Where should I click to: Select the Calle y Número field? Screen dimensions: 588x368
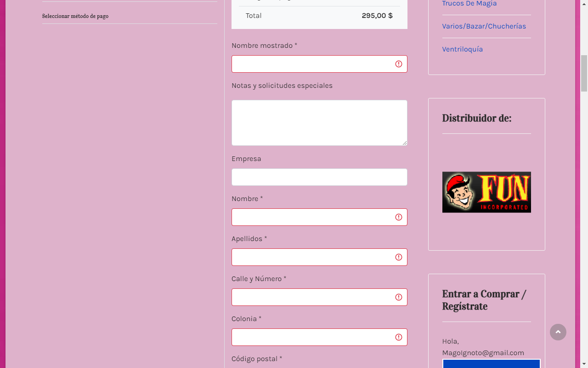(x=312, y=297)
